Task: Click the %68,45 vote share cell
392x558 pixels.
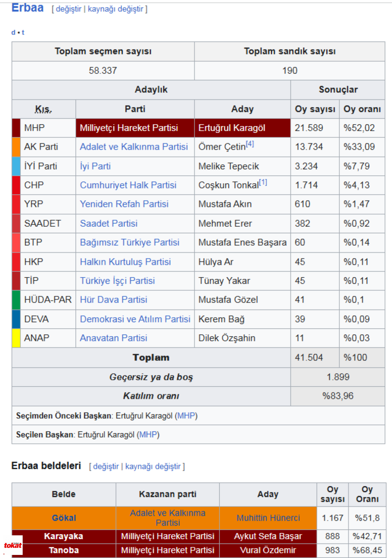Action: pos(367,550)
